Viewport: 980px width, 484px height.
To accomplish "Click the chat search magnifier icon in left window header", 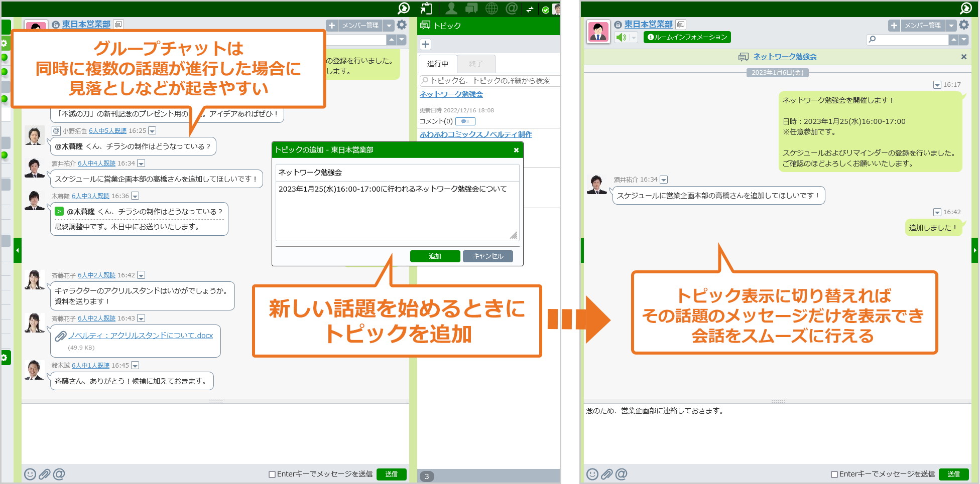I will pos(404,8).
